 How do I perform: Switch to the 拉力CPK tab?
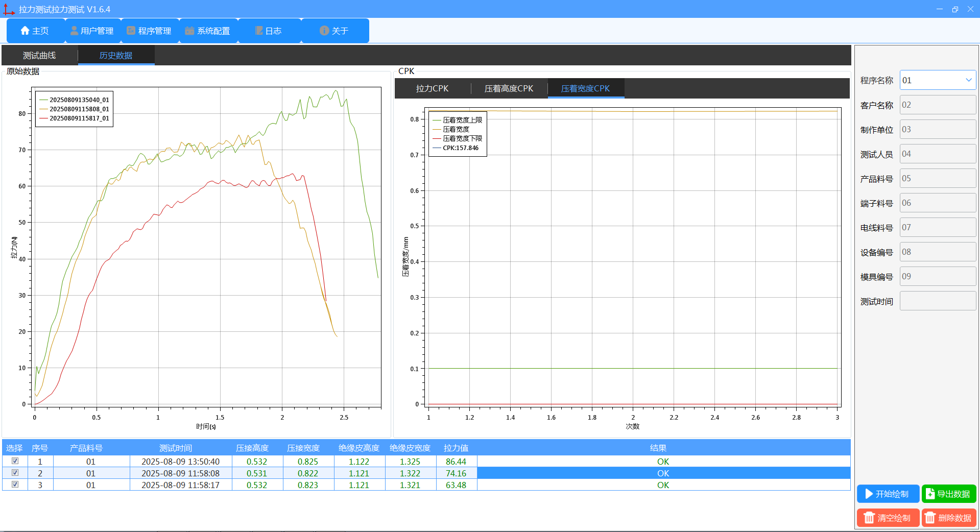pyautogui.click(x=432, y=88)
